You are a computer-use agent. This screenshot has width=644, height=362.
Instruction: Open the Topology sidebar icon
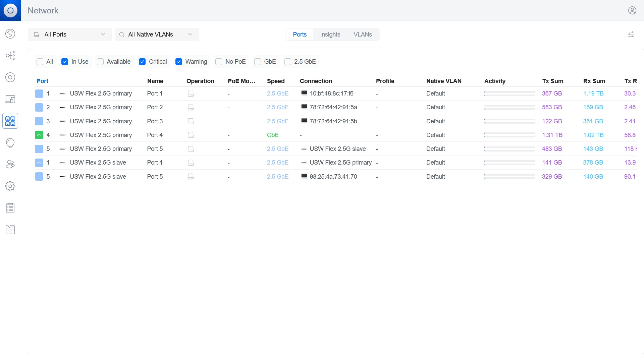click(10, 55)
